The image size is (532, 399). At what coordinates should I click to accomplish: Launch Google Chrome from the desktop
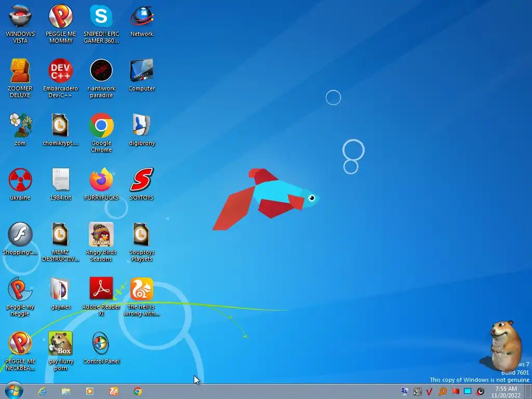tap(101, 133)
